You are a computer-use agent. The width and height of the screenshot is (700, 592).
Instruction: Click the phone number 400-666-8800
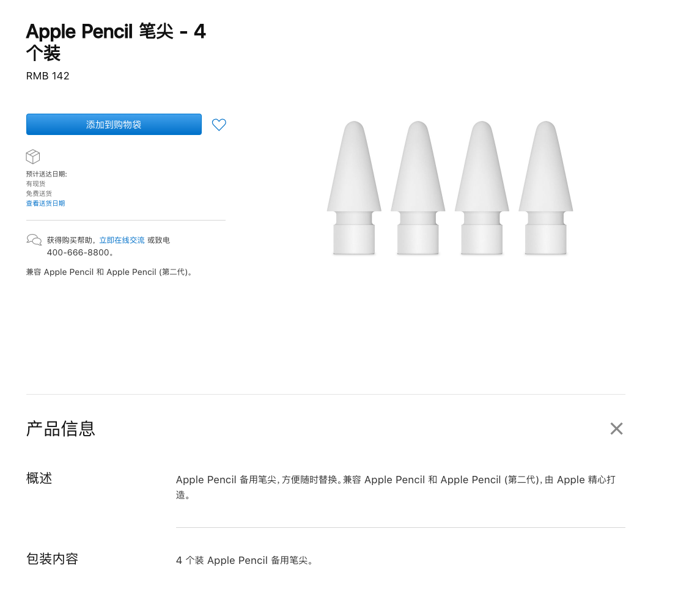coord(78,252)
